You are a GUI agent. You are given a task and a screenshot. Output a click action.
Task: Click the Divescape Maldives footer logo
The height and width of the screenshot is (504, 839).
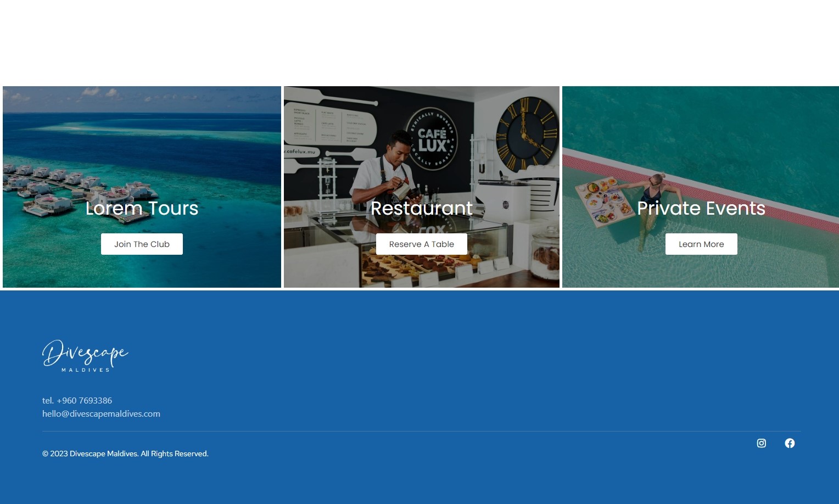85,356
